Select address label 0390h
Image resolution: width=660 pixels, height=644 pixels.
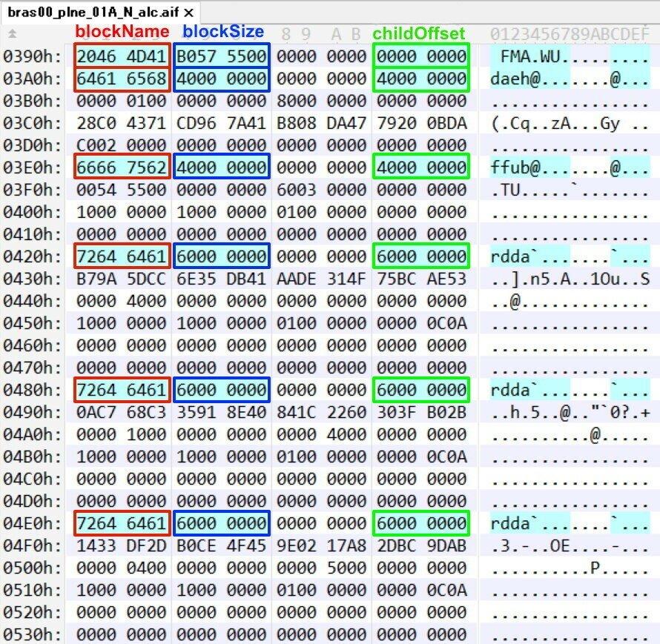click(x=32, y=56)
